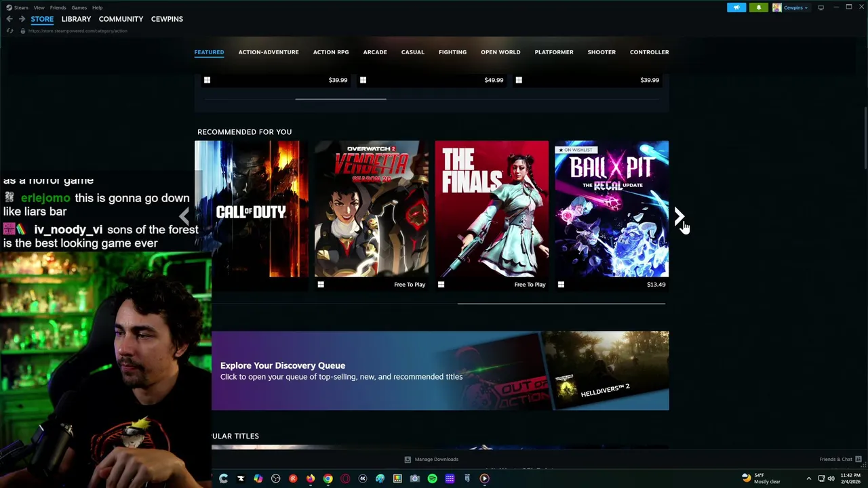Screen dimensions: 868x488
Task: Click the page vertical scrollbar thumb
Action: [865, 139]
